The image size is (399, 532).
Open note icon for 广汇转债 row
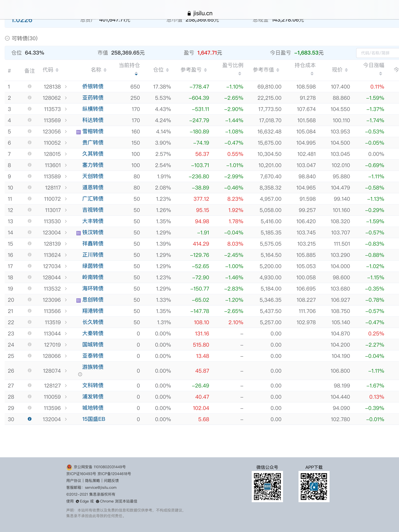30,199
